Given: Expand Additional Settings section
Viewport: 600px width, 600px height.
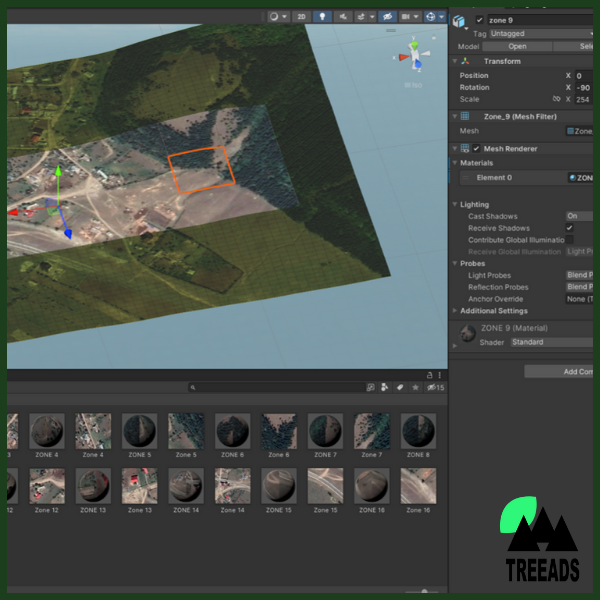Looking at the screenshot, I should [493, 311].
